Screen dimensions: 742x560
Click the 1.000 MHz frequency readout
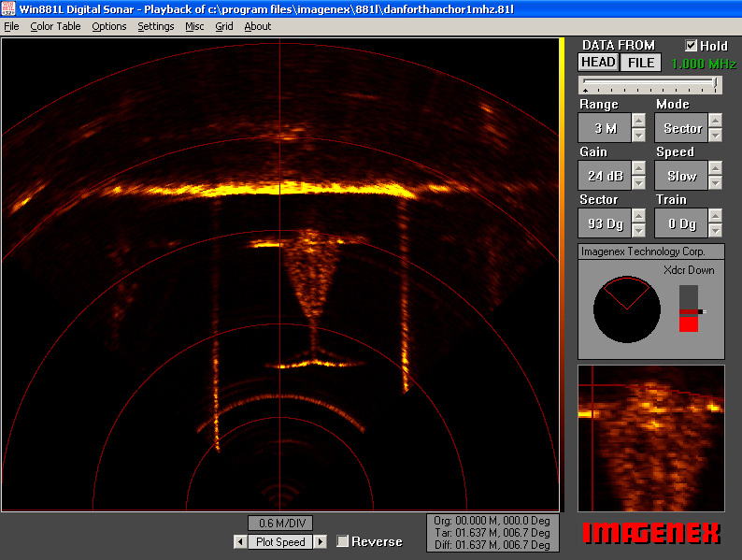click(x=704, y=64)
